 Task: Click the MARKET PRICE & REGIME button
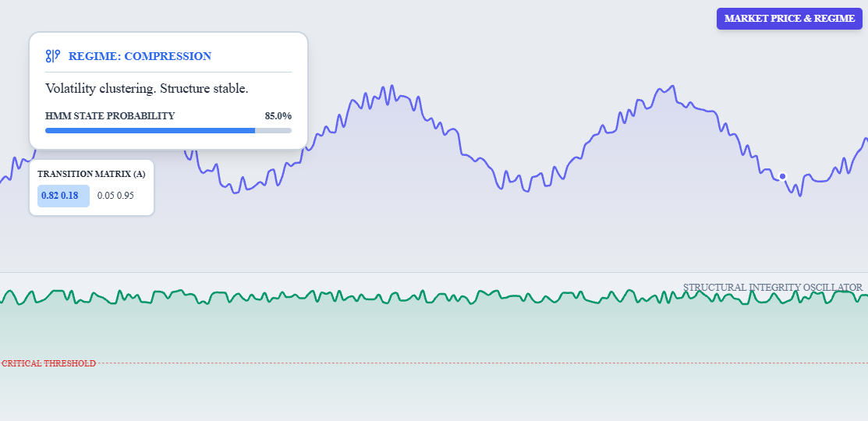[789, 19]
